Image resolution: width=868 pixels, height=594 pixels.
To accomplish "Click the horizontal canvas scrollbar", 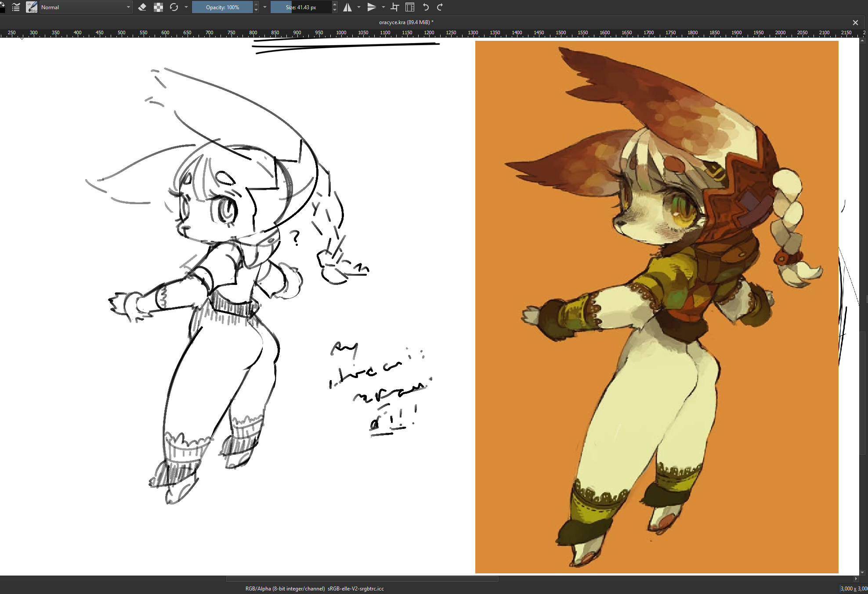I will click(362, 579).
